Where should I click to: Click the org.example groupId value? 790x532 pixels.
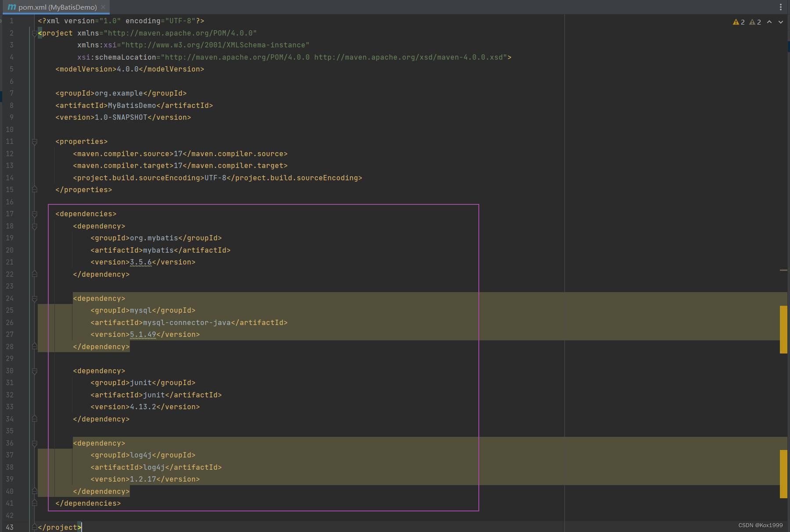point(119,93)
